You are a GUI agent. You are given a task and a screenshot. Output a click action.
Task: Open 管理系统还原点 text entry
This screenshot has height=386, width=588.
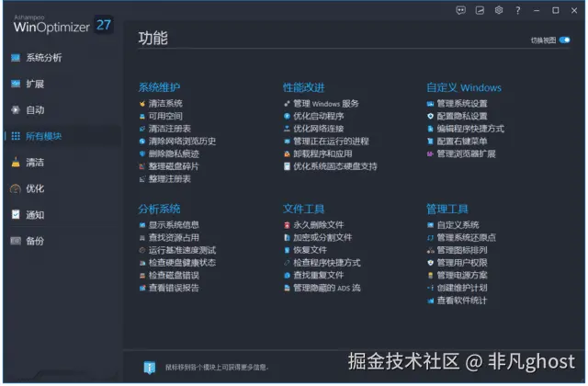point(466,238)
